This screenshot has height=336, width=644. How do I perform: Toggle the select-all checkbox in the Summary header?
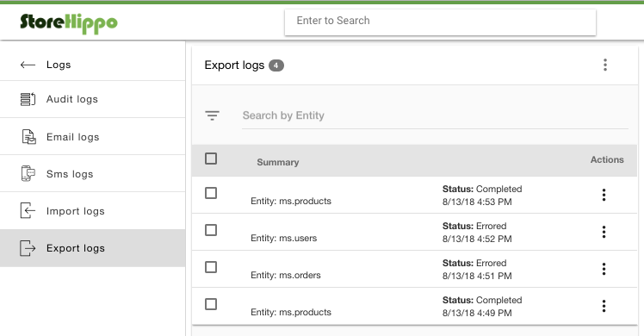tap(211, 159)
